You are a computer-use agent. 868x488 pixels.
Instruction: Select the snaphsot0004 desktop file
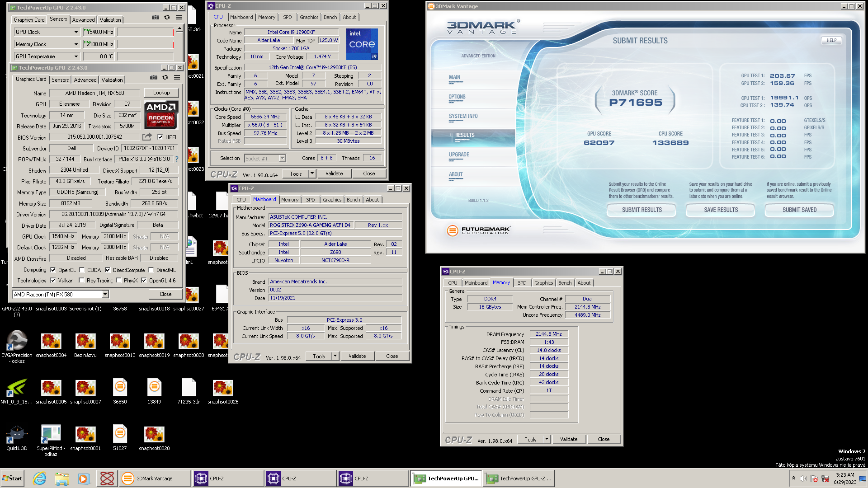pos(51,345)
